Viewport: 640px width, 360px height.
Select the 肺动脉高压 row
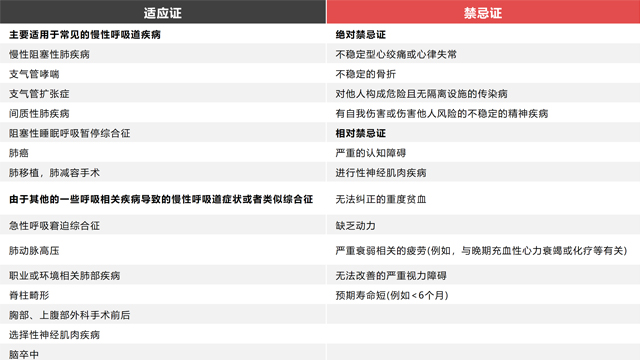tap(163, 250)
